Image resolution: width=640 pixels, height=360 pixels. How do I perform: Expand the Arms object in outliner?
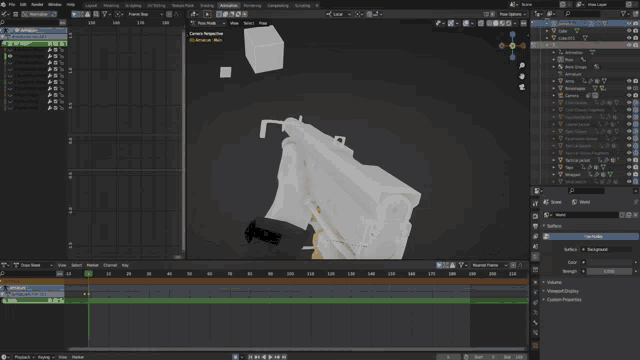point(554,81)
